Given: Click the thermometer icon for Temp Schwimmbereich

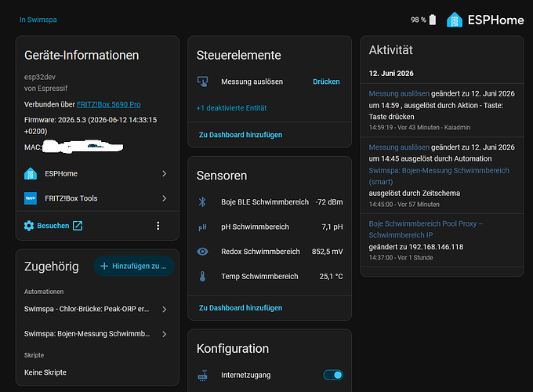Looking at the screenshot, I should point(202,277).
